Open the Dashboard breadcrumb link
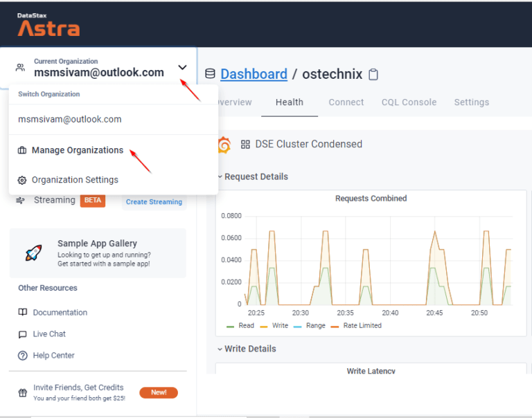Image resolution: width=532 pixels, height=418 pixels. 254,74
